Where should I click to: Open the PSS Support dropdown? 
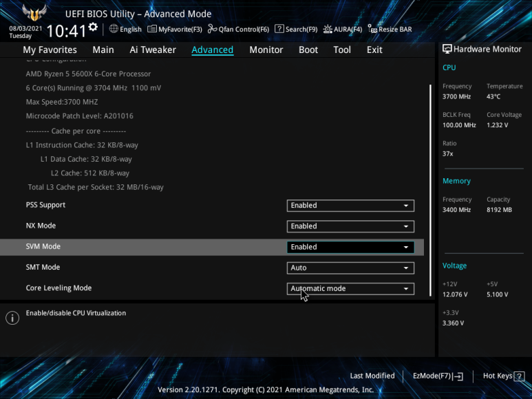(350, 206)
